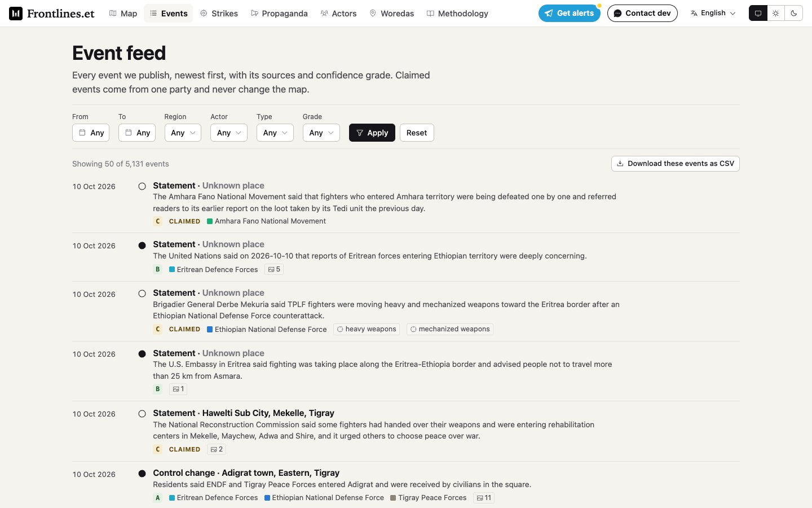Viewport: 812px width, 508px height.
Task: Click the mechanized weapons tag
Action: (450, 329)
